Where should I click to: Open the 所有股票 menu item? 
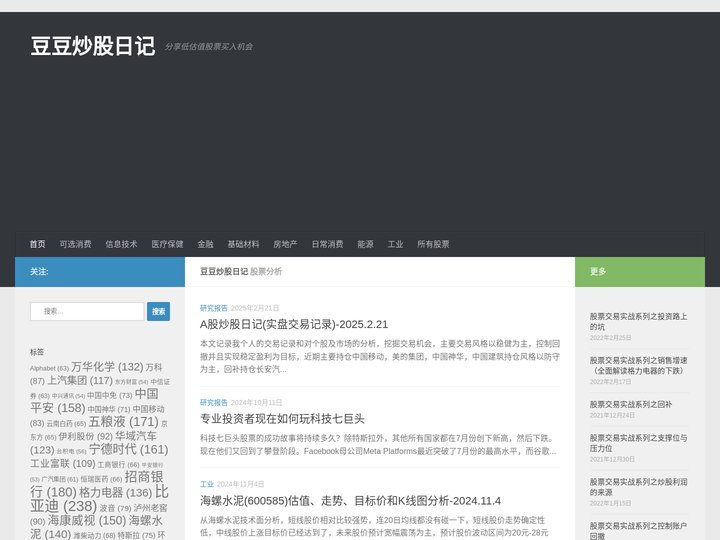pos(433,244)
